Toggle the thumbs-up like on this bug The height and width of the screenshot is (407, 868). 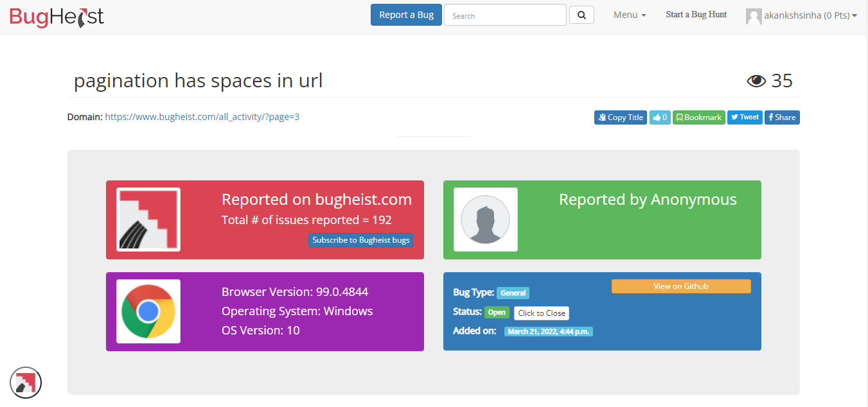pyautogui.click(x=659, y=117)
